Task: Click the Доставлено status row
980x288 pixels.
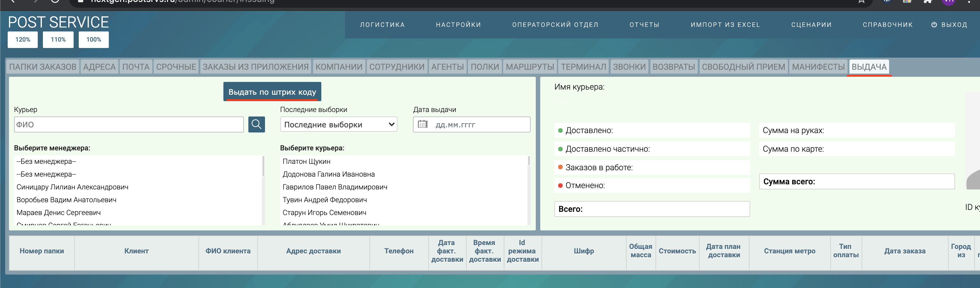Action: click(x=652, y=131)
